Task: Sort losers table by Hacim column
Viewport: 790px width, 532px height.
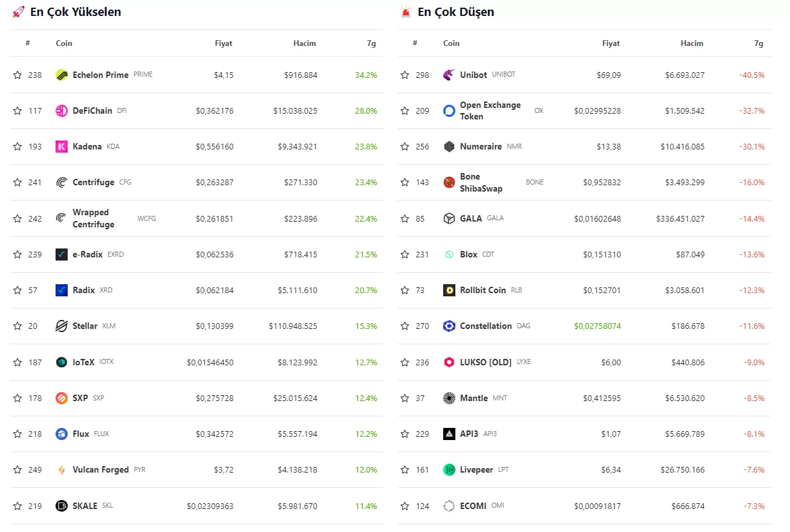Action: 692,43
